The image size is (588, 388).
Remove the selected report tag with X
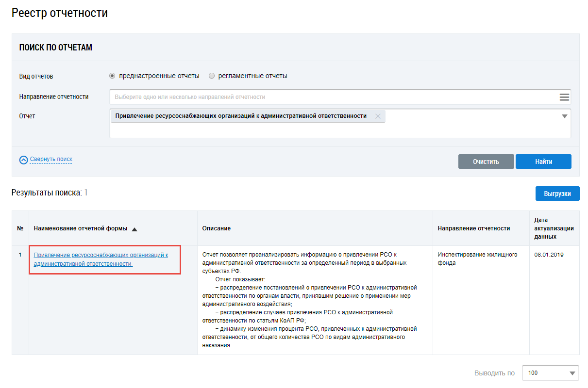pyautogui.click(x=378, y=116)
